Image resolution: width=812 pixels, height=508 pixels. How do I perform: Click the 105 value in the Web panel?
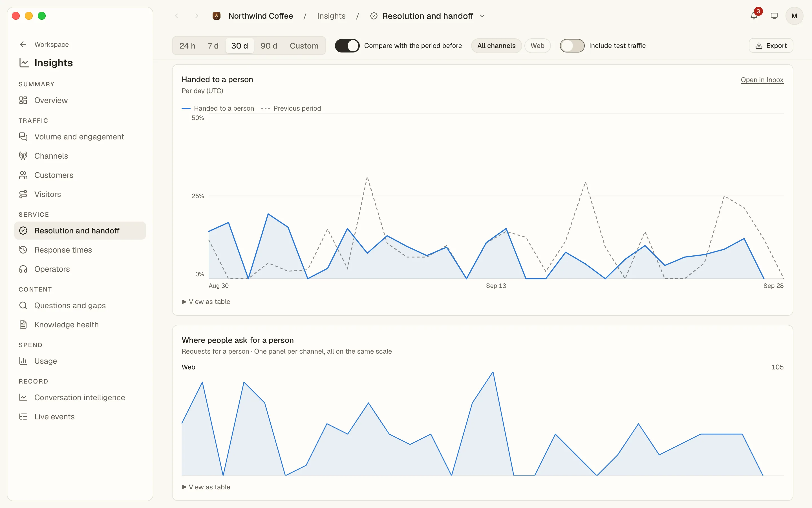click(777, 367)
